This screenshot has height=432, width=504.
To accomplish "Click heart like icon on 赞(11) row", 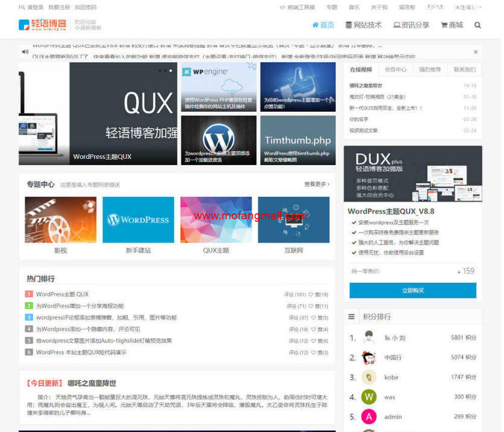I will tap(310, 306).
